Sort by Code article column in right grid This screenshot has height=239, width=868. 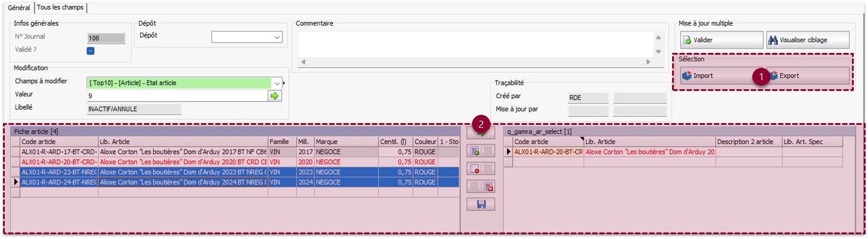(x=547, y=142)
